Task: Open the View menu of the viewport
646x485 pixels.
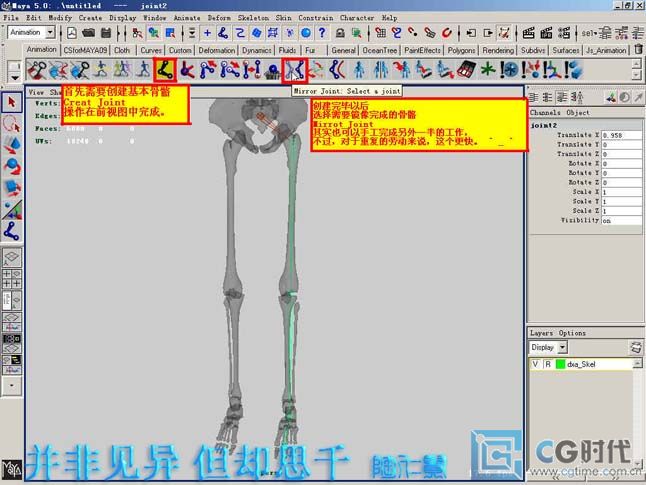Action: click(36, 92)
